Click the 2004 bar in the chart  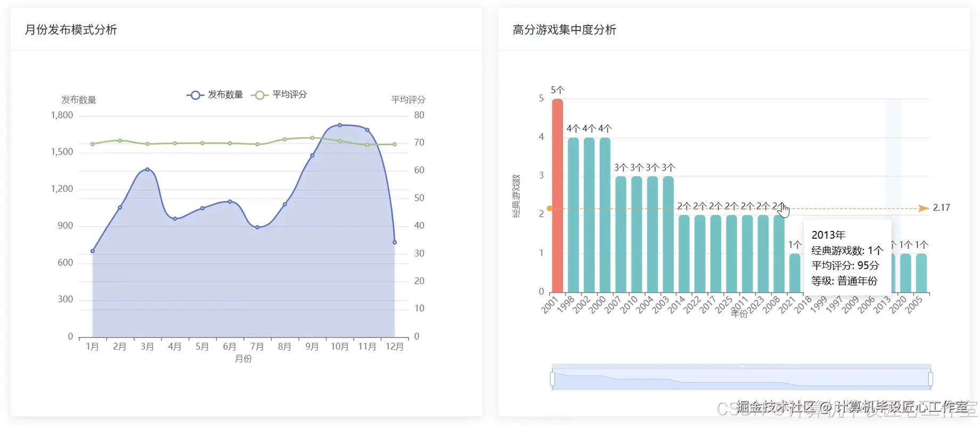652,234
